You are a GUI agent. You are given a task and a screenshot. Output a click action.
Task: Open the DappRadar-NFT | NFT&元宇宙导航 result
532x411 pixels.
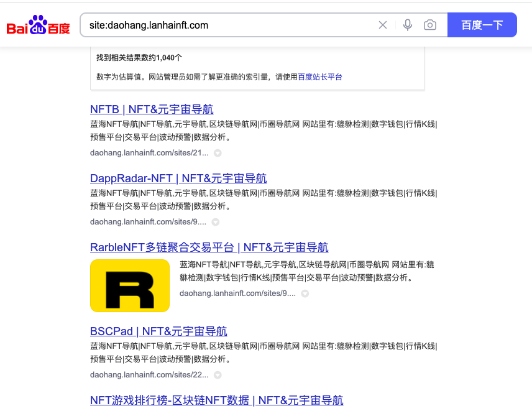(x=178, y=178)
